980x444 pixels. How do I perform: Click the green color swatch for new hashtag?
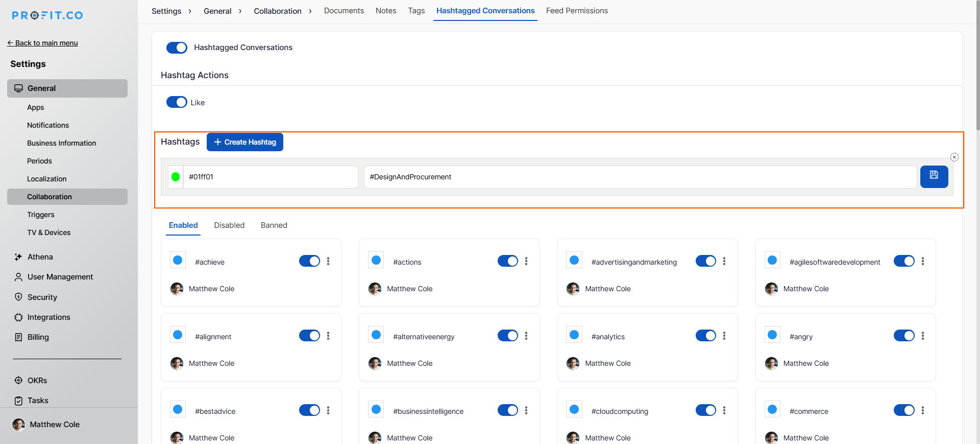[176, 177]
